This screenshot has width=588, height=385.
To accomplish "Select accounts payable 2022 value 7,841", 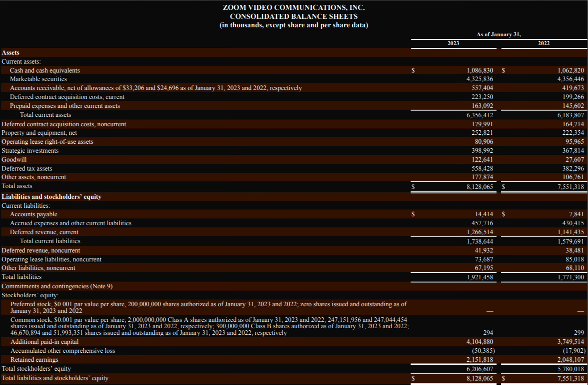I will [x=577, y=214].
